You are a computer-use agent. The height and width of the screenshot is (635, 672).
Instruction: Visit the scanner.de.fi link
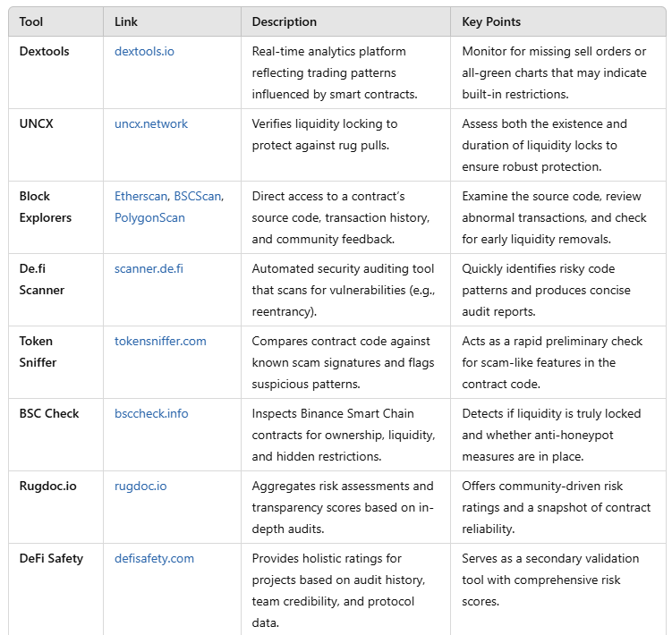pyautogui.click(x=149, y=268)
